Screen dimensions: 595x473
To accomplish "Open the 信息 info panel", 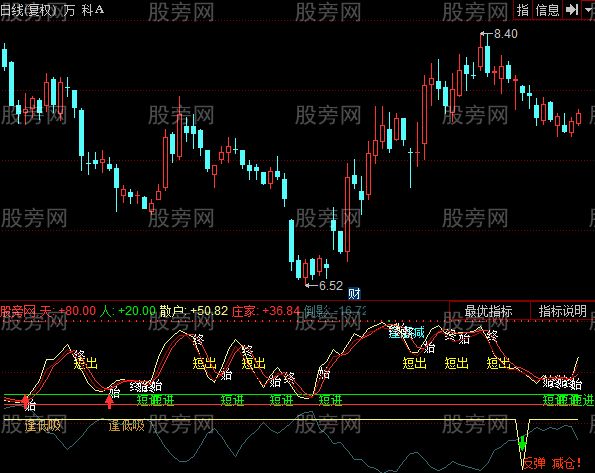I will tap(547, 10).
